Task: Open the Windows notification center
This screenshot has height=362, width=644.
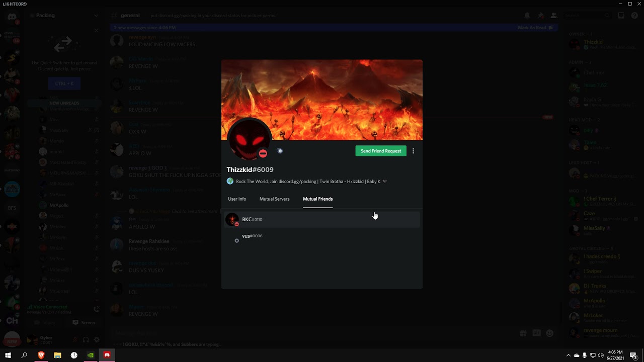Action: 634,355
